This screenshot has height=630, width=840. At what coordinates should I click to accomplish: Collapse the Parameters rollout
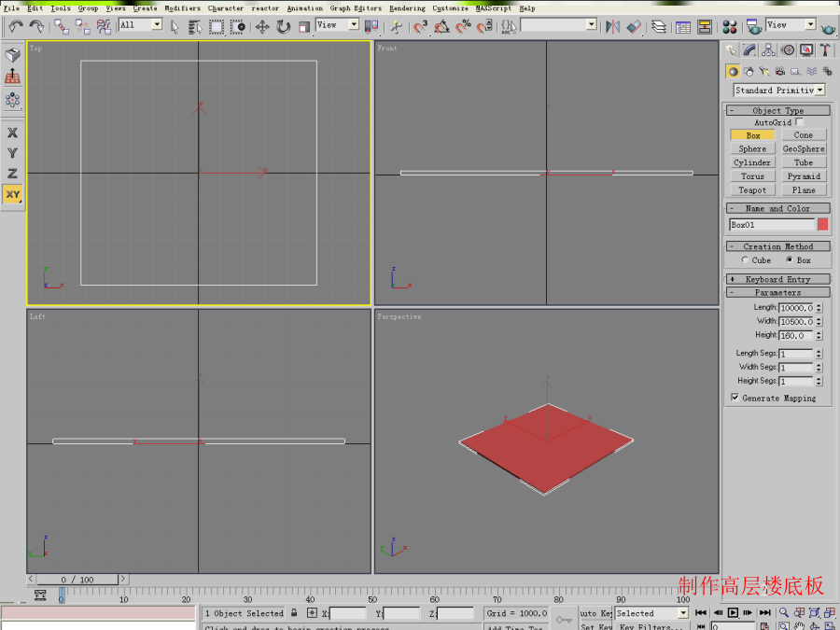pyautogui.click(x=777, y=292)
